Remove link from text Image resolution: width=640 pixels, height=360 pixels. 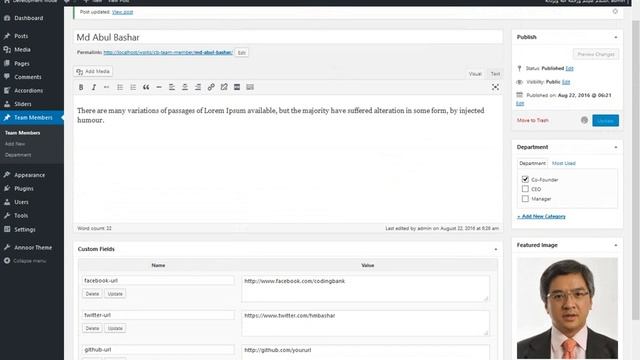tap(224, 87)
